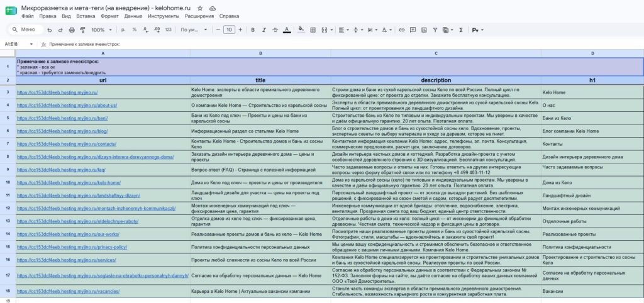Image resolution: width=644 pixels, height=303 pixels.
Task: Select title cell 'Карьера в Kelo Home'
Action: [x=260, y=292]
